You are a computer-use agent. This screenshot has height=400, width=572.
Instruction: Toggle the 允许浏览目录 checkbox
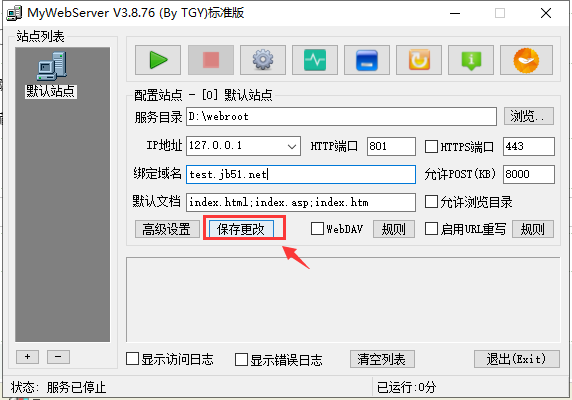point(431,201)
